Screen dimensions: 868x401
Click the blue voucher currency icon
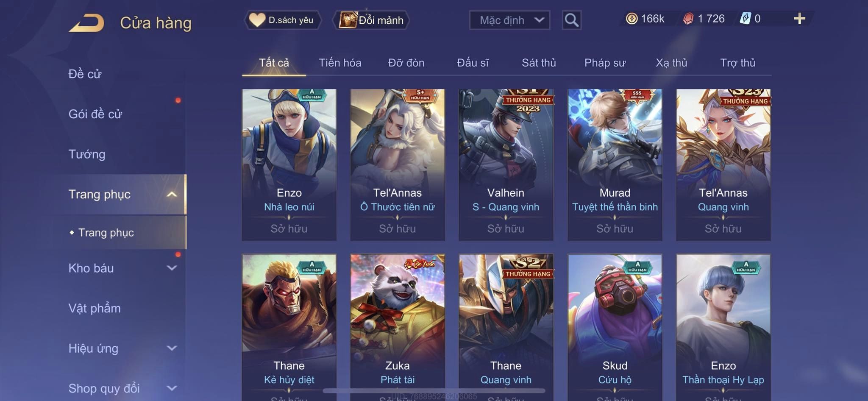point(745,19)
